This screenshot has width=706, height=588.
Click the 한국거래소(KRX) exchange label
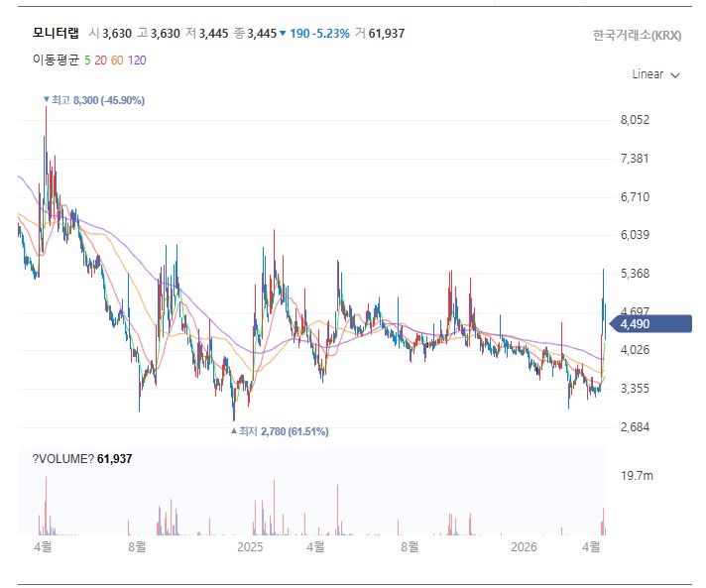(637, 35)
